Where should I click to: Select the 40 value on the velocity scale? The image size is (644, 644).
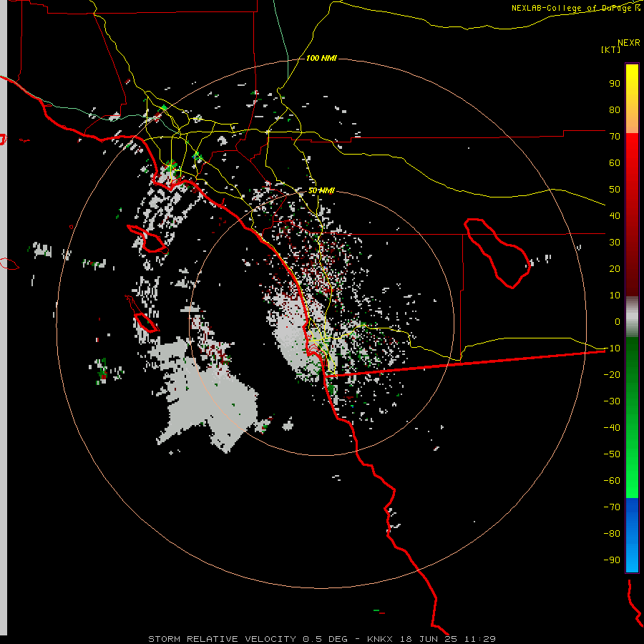(615, 216)
